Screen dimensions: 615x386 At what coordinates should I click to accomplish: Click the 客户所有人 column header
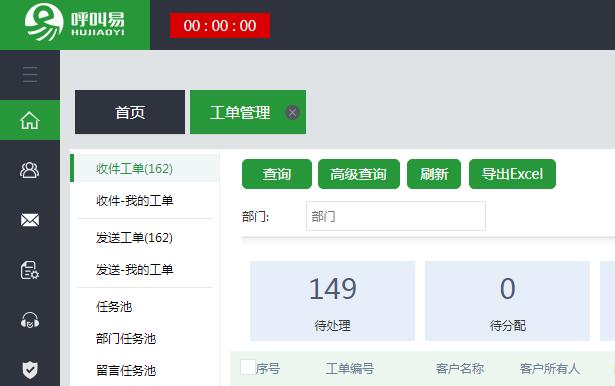pos(549,368)
